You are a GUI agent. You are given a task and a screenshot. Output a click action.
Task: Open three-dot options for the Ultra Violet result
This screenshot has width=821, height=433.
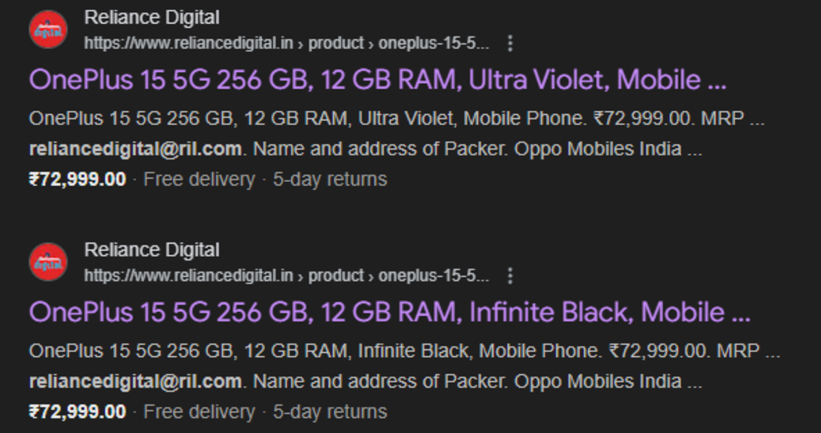pos(511,43)
